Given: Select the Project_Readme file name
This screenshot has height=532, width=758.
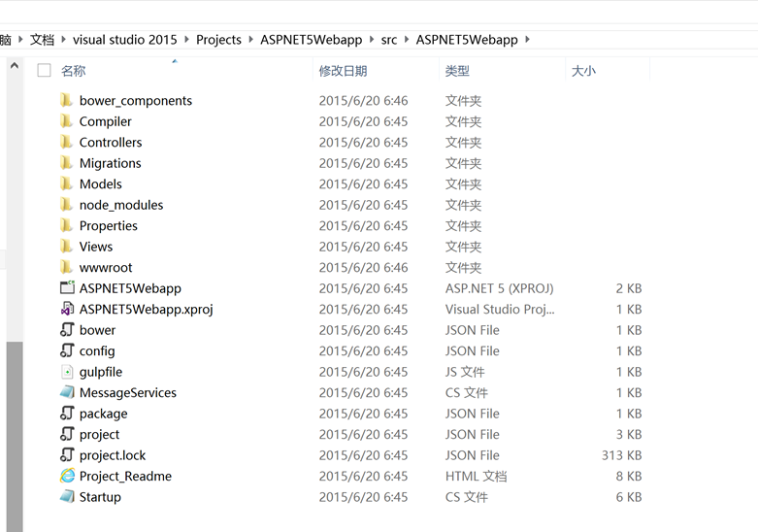Looking at the screenshot, I should (x=125, y=476).
